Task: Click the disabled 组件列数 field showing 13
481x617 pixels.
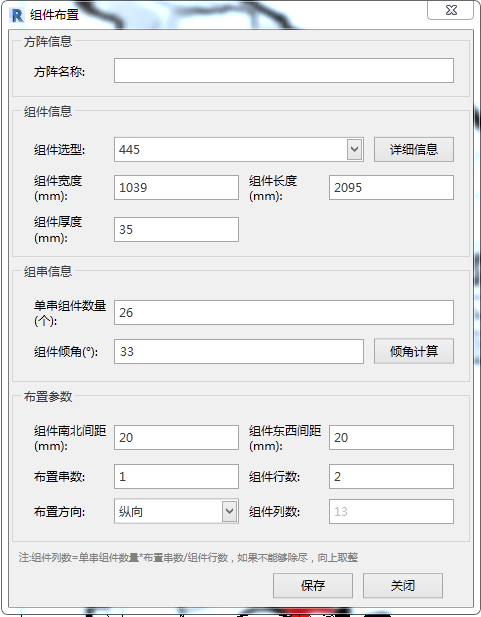Action: 391,512
